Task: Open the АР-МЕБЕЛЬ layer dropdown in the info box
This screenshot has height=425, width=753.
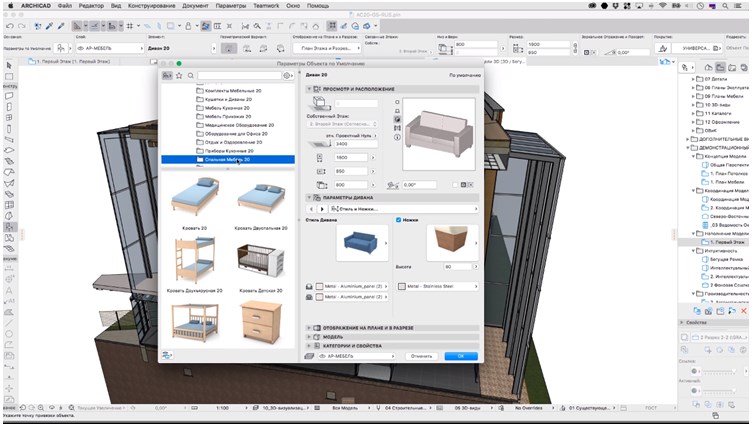Action: pos(110,48)
